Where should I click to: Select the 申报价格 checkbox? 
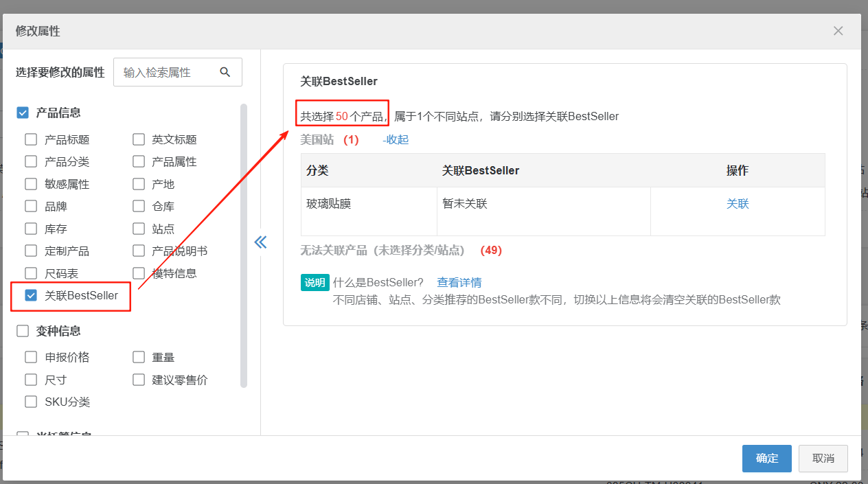coord(31,357)
